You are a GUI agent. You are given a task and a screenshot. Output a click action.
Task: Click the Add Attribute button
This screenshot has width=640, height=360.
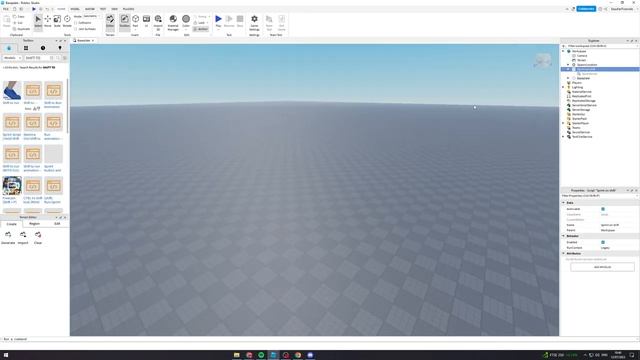[x=602, y=267]
